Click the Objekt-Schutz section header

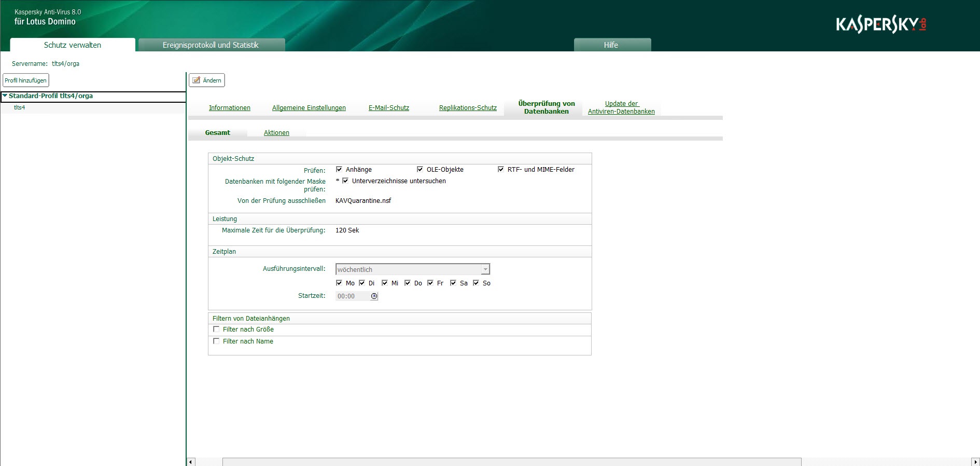[x=400, y=159]
